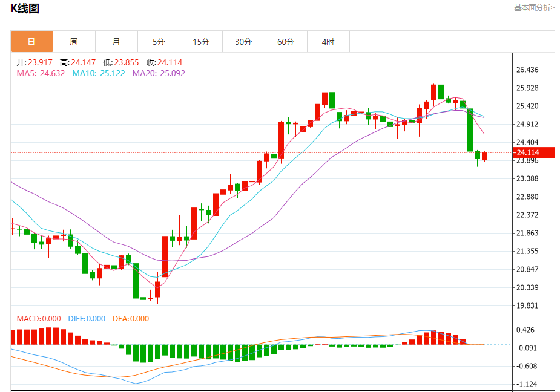This screenshot has width=560, height=392.
Task: Click the 开:23.917 open value
Action: tap(35, 62)
